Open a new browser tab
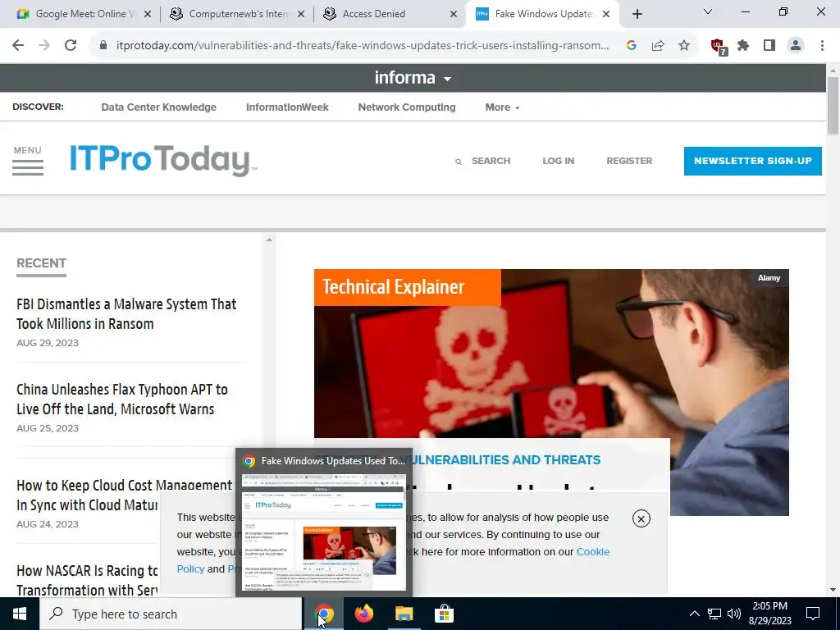The width and height of the screenshot is (840, 630). (637, 15)
